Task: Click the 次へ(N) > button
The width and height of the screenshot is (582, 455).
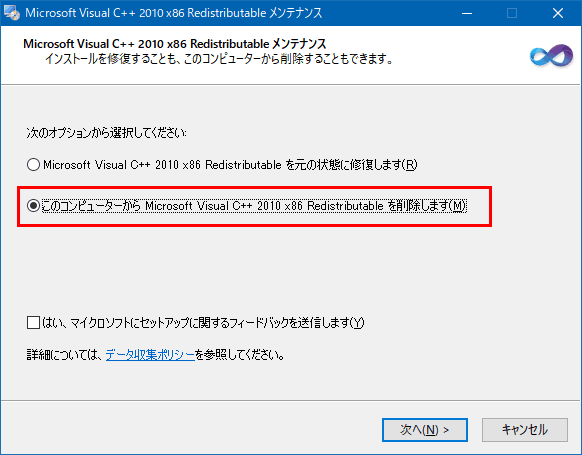Action: pos(425,430)
